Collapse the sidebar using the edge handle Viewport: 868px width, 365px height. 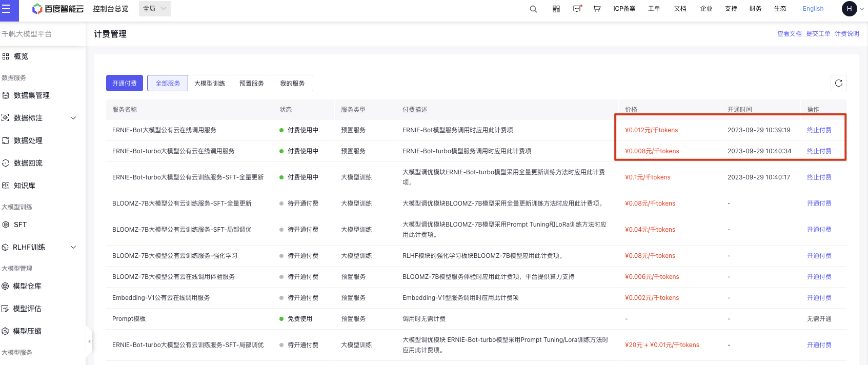[x=89, y=341]
